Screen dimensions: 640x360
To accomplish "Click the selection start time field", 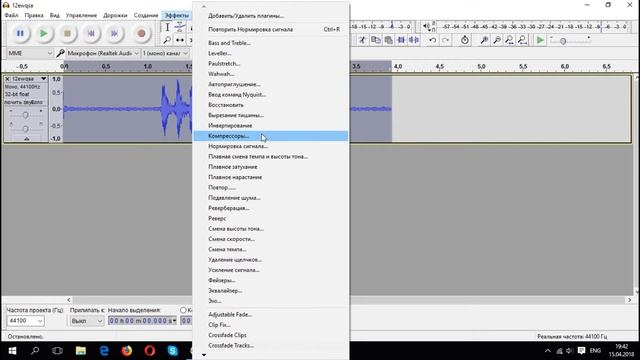I will coord(142,321).
